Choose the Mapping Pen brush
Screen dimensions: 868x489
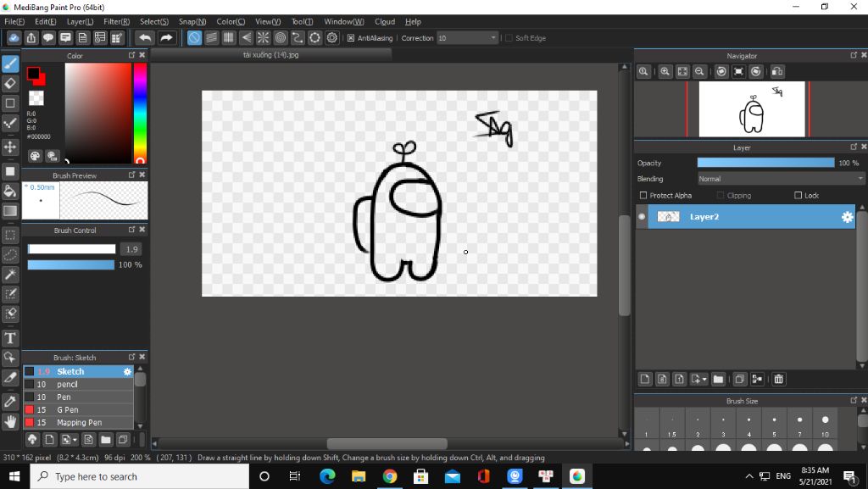tap(78, 423)
